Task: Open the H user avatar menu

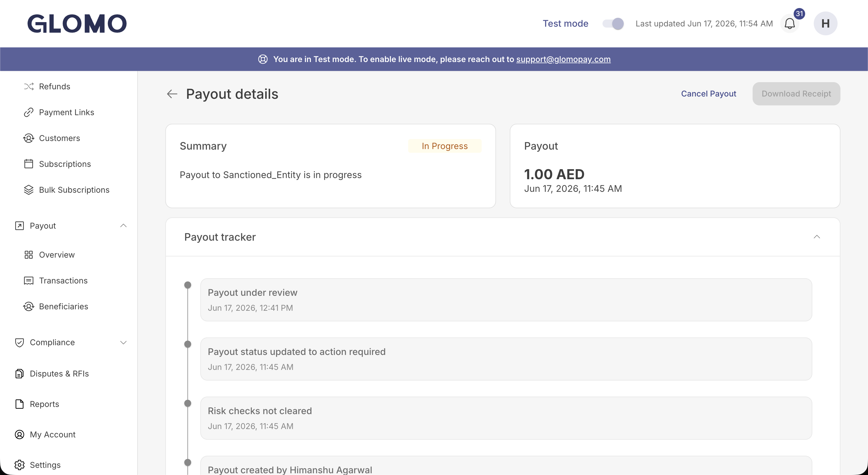Action: click(x=825, y=24)
